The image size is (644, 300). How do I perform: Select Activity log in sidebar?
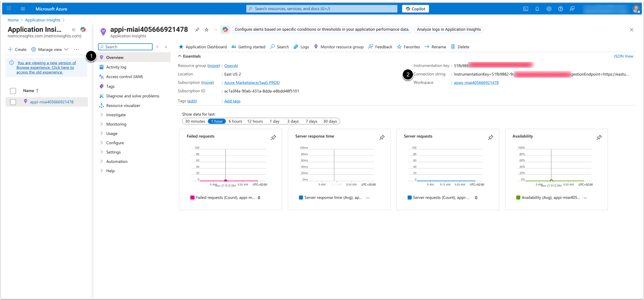click(116, 67)
